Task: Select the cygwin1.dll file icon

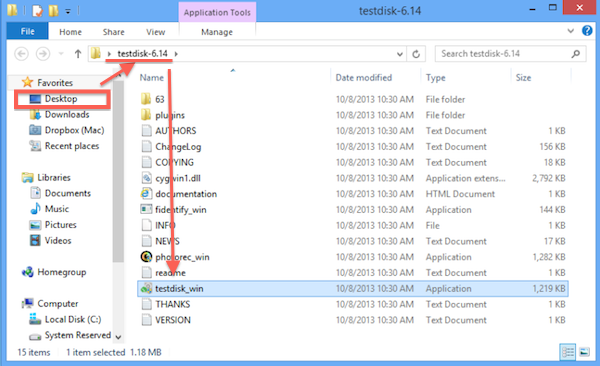Action: pos(146,178)
